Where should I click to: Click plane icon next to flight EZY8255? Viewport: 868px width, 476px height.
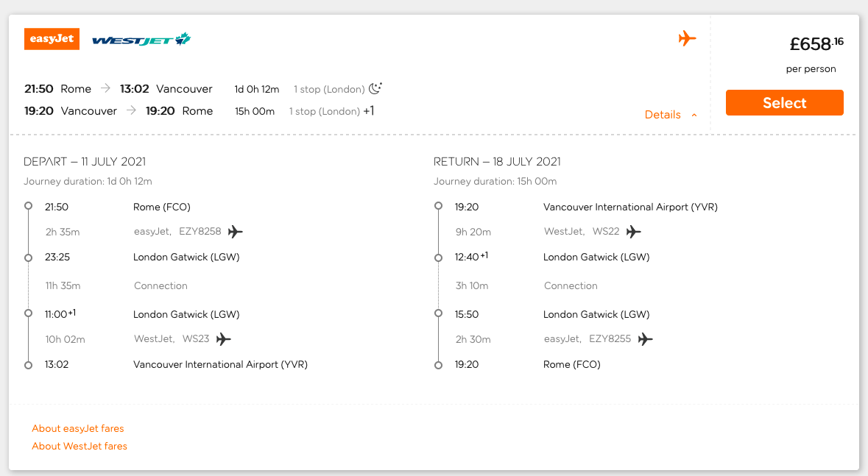pos(645,338)
